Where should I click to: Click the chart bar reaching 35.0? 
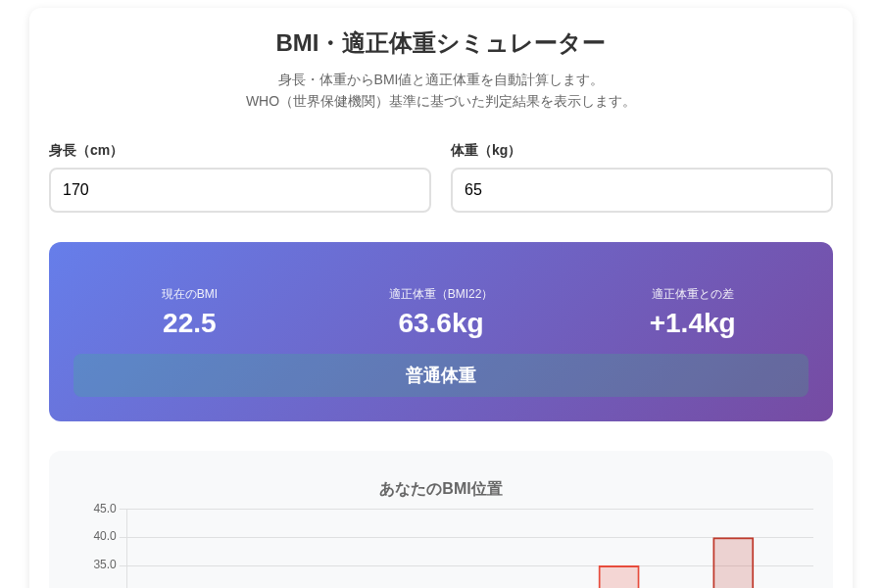click(x=618, y=577)
